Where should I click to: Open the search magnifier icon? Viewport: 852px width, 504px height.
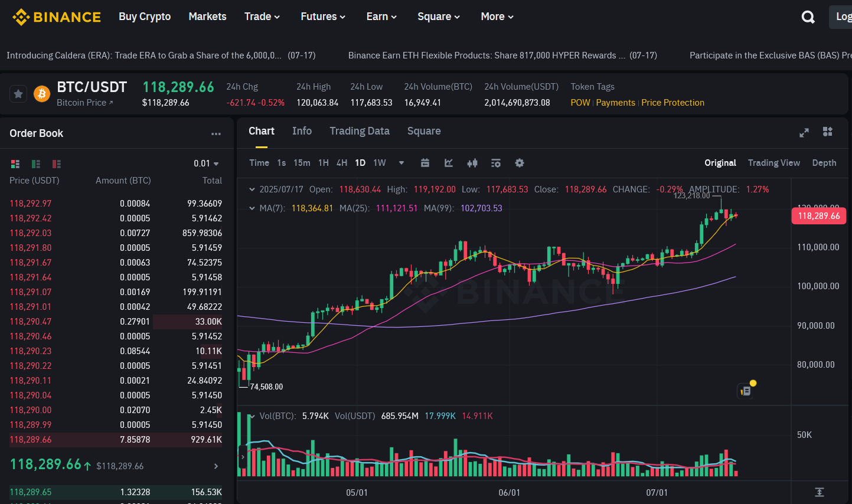coord(808,17)
